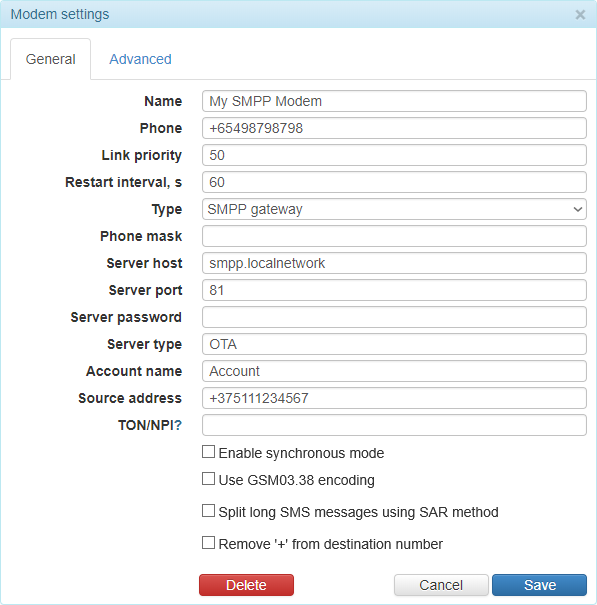The width and height of the screenshot is (597, 605).
Task: Open the Type dropdown showing SMPP gateway
Action: [394, 209]
